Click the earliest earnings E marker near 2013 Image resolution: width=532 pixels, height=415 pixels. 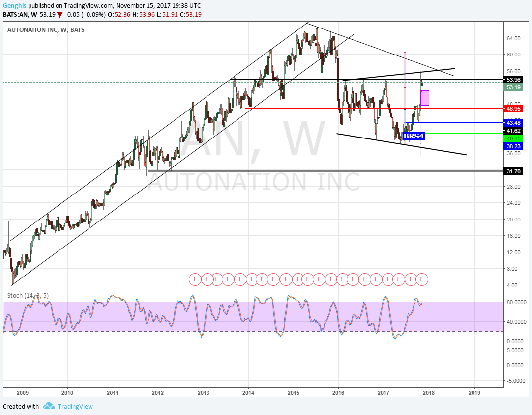pyautogui.click(x=195, y=279)
